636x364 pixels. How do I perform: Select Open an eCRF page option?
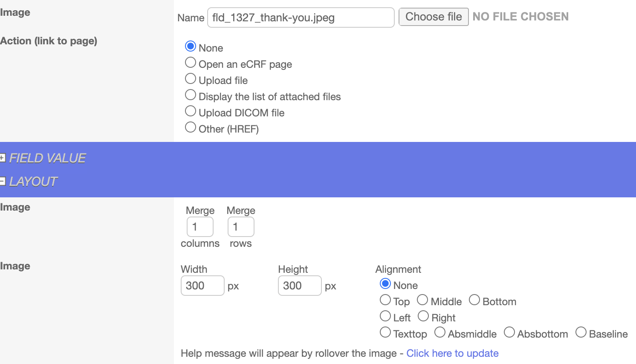[191, 63]
